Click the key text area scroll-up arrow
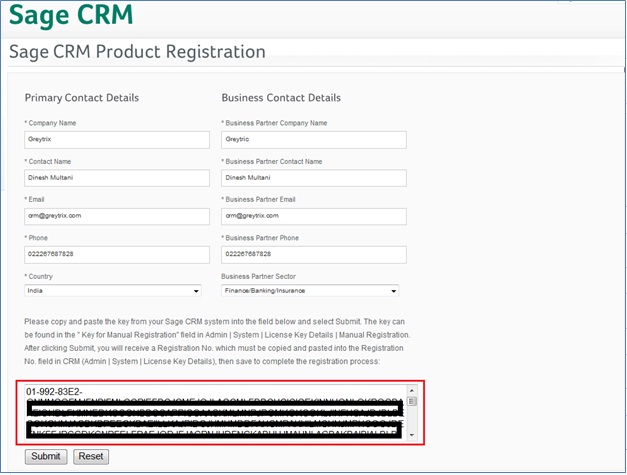Image resolution: width=627 pixels, height=475 pixels. point(412,390)
